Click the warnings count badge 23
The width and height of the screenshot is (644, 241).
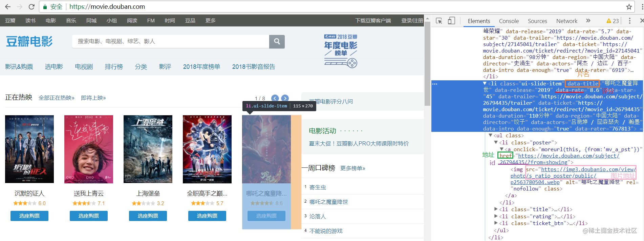613,21
